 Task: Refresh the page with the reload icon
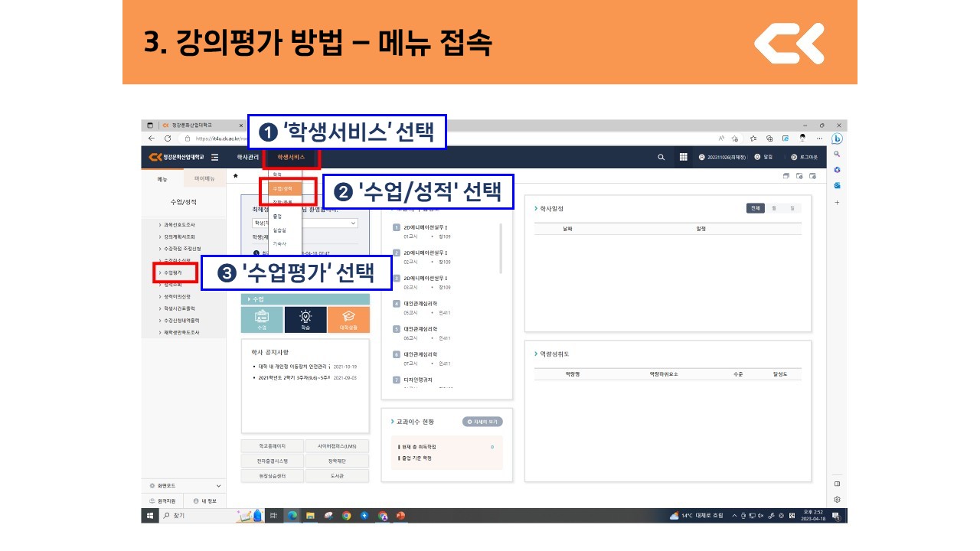coord(168,139)
